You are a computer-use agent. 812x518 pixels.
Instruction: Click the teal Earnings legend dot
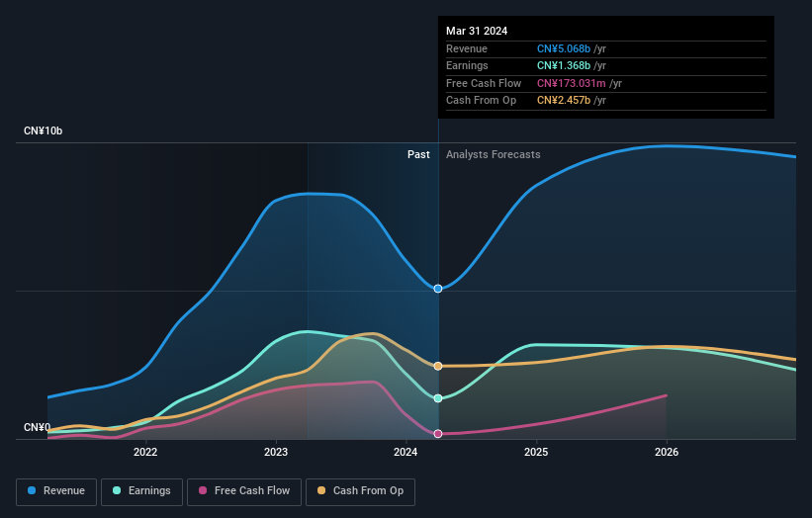pos(117,490)
